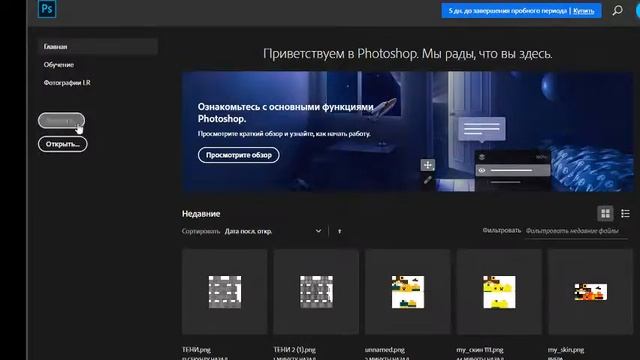640x360 pixels.
Task: Open the my_skin.png thumbnail
Action: (591, 292)
